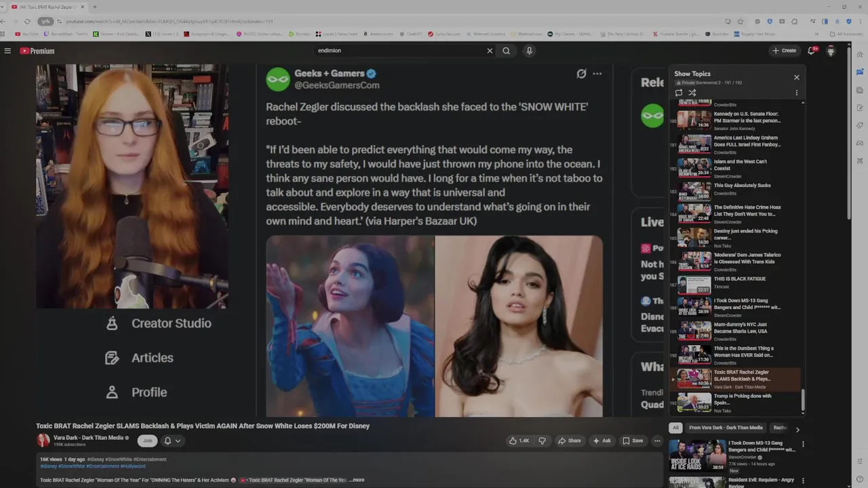Play Islam and the West Can't Coexist video
Image resolution: width=868 pixels, height=488 pixels.
[735, 167]
